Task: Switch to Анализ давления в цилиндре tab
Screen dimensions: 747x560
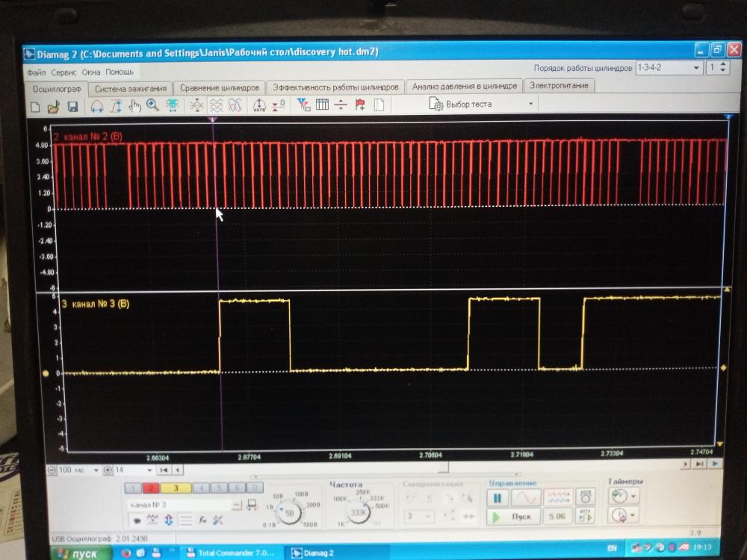Action: tap(465, 86)
